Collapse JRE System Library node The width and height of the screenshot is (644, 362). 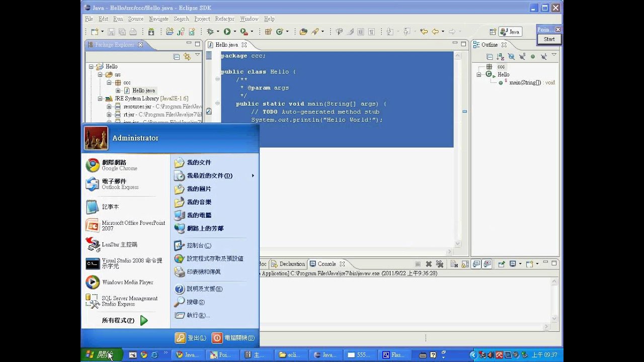click(100, 99)
